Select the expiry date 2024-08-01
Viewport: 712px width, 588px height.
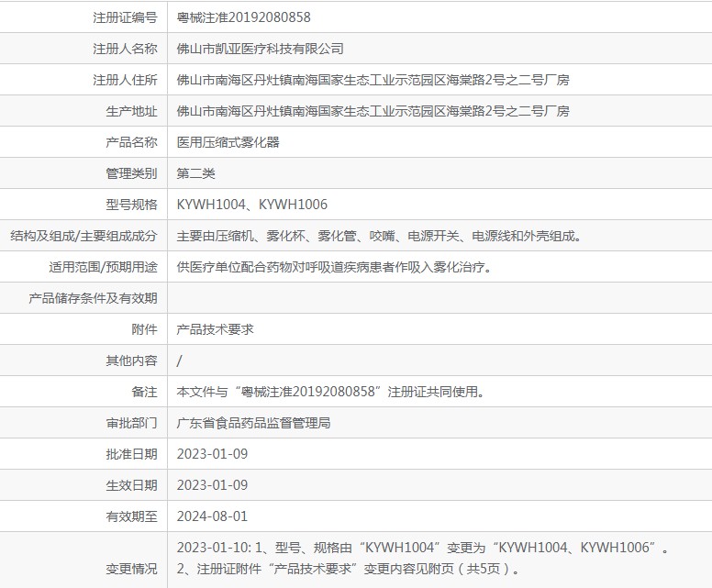point(212,516)
